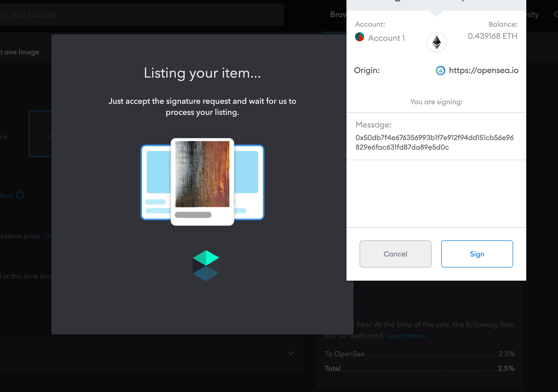Click the To OpenSea 2.5% fee row
Image resolution: width=558 pixels, height=392 pixels.
pos(420,354)
